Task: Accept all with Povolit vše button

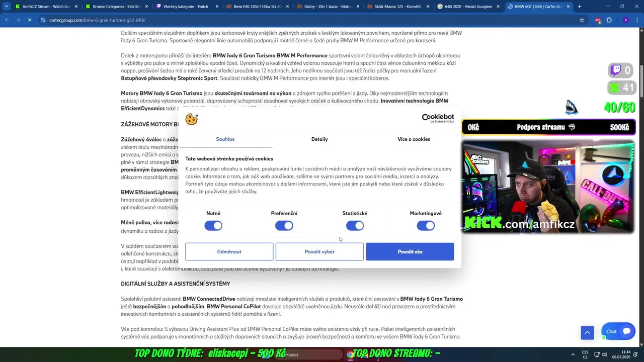Action: point(410,252)
